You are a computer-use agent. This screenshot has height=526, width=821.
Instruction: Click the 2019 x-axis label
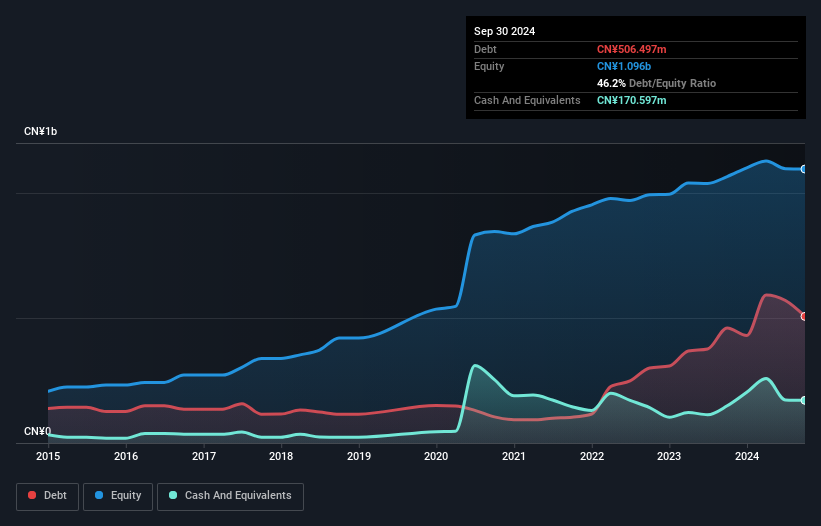point(359,456)
